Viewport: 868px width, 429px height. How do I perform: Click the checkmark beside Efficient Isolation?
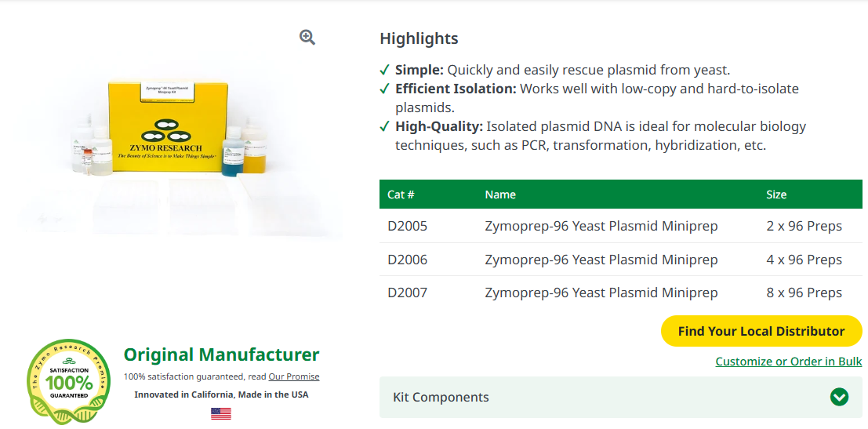[x=384, y=89]
